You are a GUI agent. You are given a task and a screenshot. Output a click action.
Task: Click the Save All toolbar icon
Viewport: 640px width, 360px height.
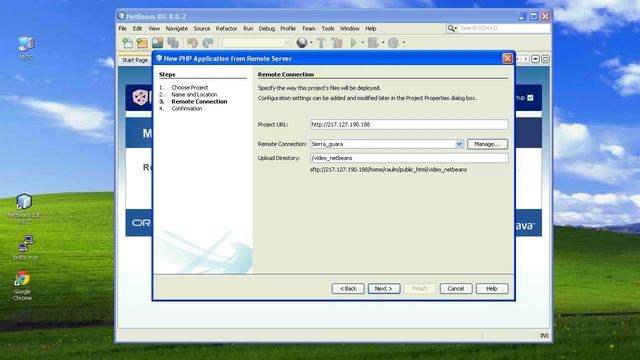[x=173, y=42]
